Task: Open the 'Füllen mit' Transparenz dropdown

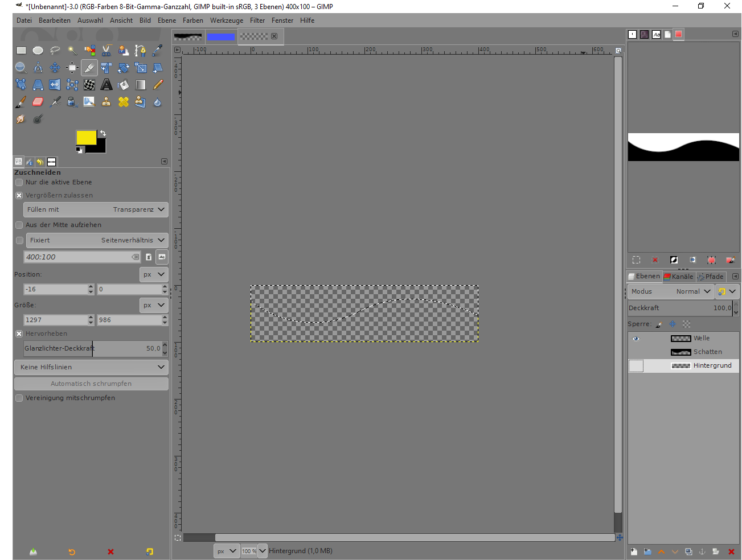Action: [x=96, y=209]
